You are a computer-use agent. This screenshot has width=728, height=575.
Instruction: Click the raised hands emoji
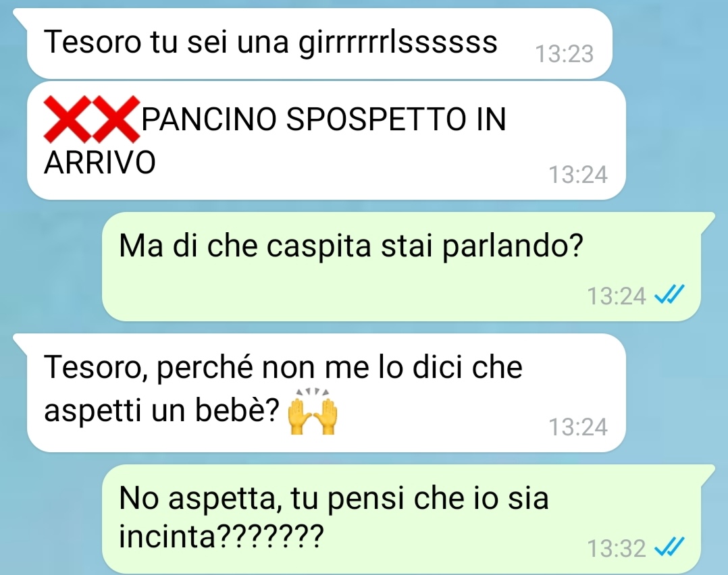tap(313, 411)
